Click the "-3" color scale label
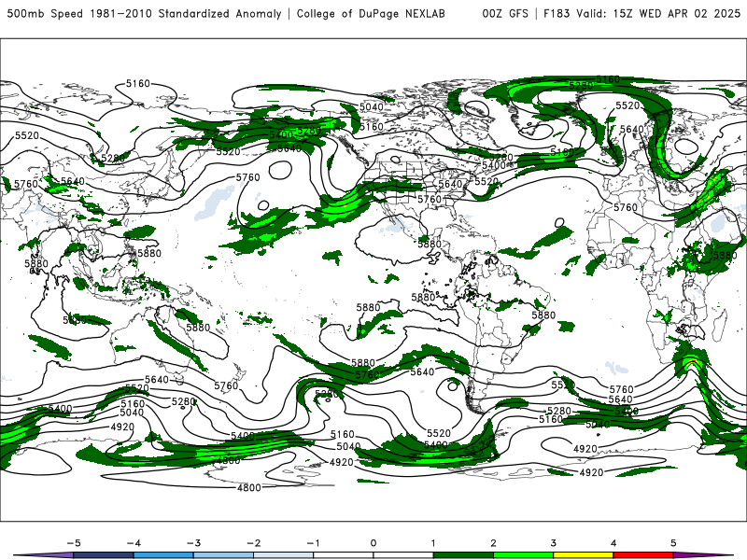Image resolution: width=747 pixels, height=560 pixels. tap(193, 543)
